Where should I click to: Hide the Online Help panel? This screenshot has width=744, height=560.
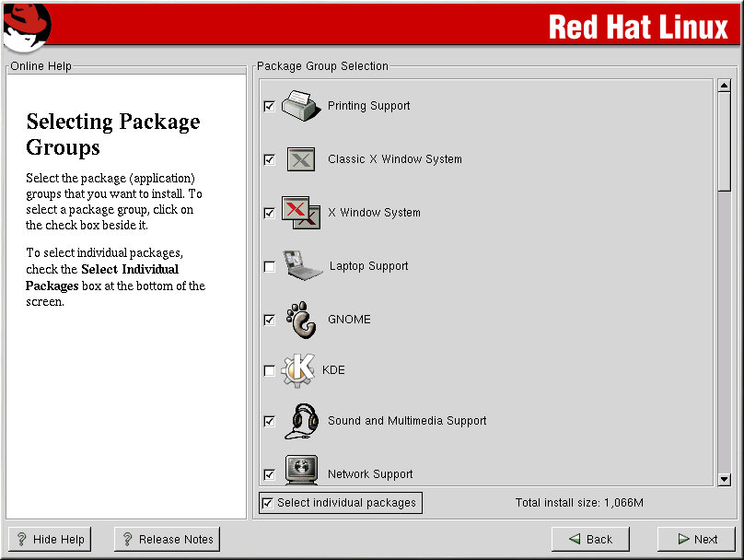point(50,539)
